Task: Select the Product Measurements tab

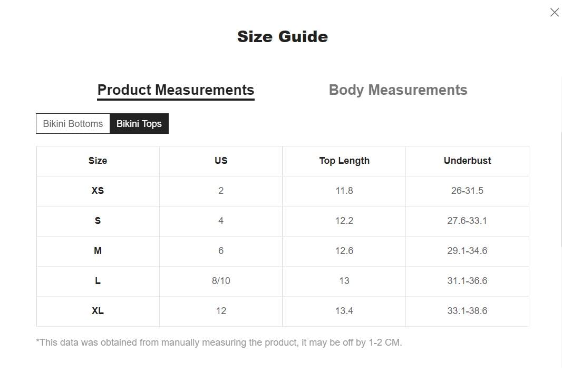Action: 176,90
